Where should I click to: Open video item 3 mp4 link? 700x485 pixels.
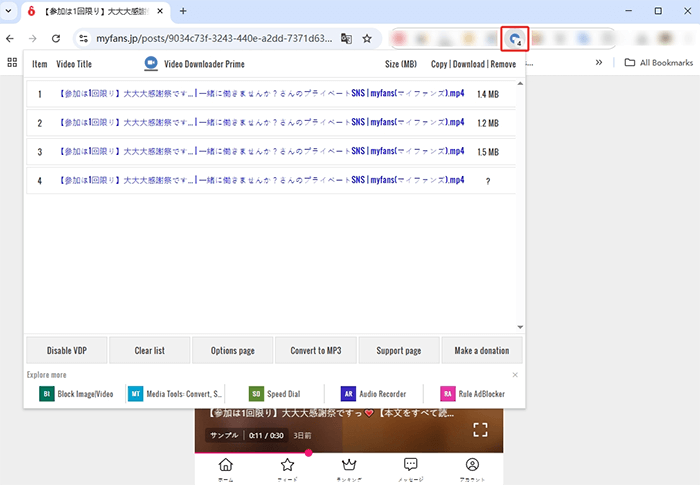tap(262, 151)
